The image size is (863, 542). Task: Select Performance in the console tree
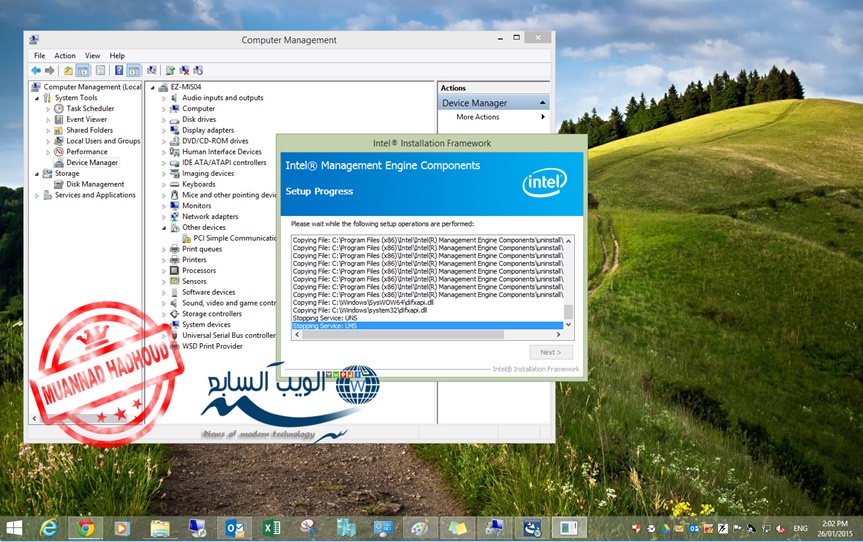87,152
